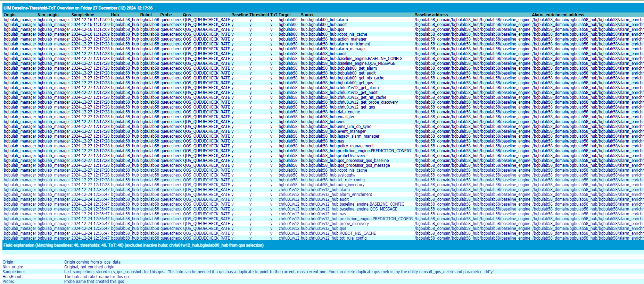
Task: Click target bgbulab58 in hub.bgbulab58_hub.ems row
Action: pyautogui.click(x=288, y=122)
